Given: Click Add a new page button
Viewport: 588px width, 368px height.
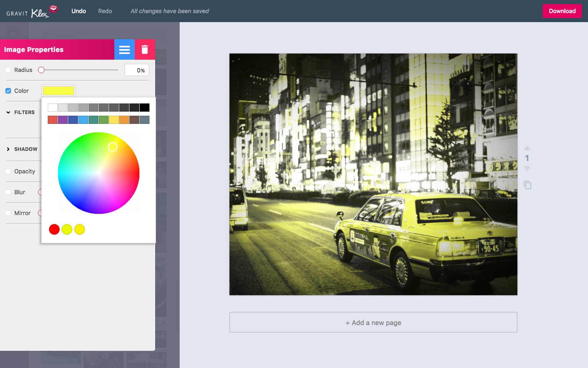Looking at the screenshot, I should click(373, 323).
